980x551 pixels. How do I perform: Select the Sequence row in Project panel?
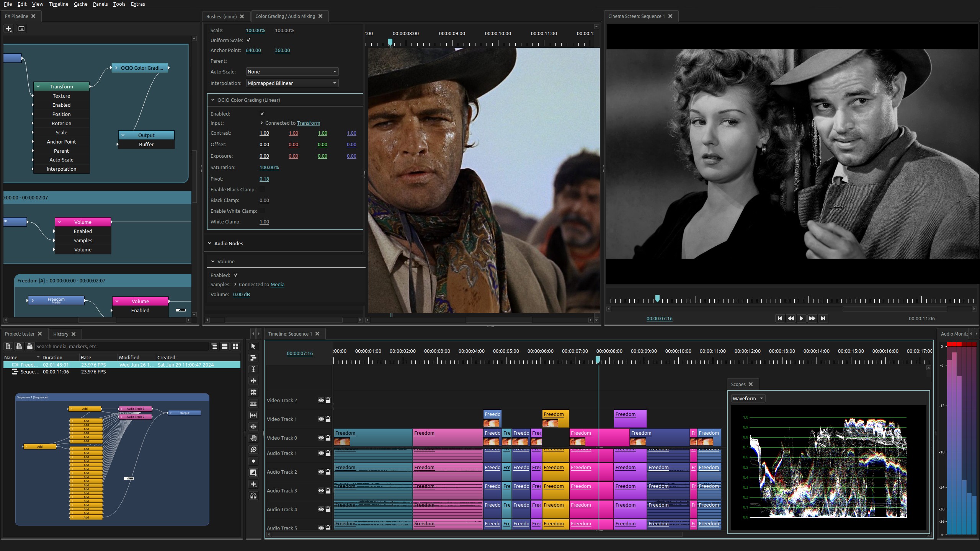point(122,372)
